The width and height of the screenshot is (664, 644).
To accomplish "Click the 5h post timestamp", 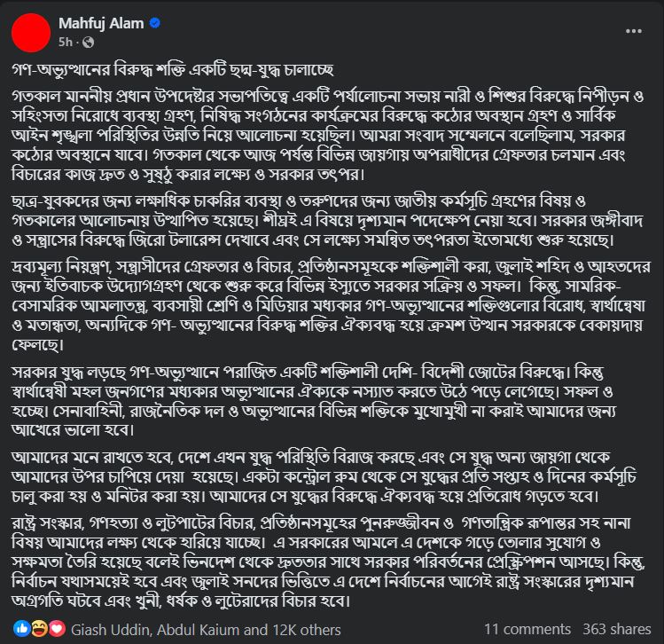I will pyautogui.click(x=66, y=42).
